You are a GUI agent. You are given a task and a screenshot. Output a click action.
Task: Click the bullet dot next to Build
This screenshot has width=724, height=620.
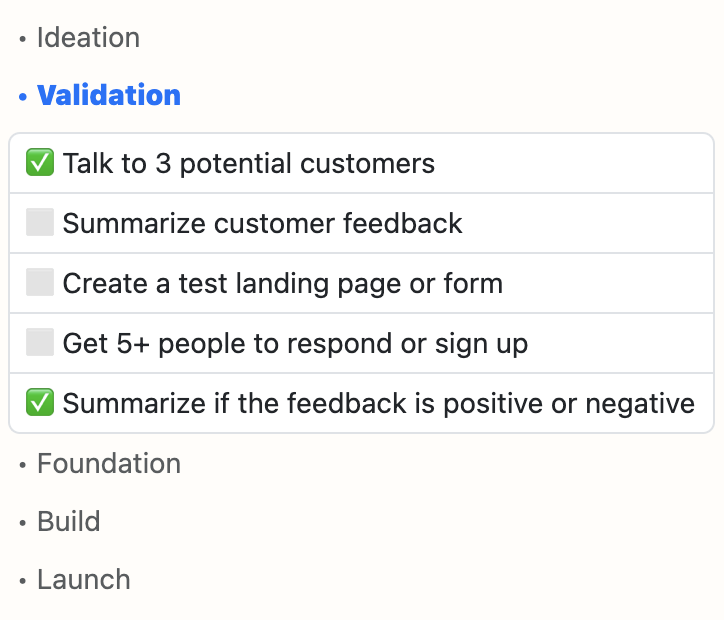click(23, 524)
